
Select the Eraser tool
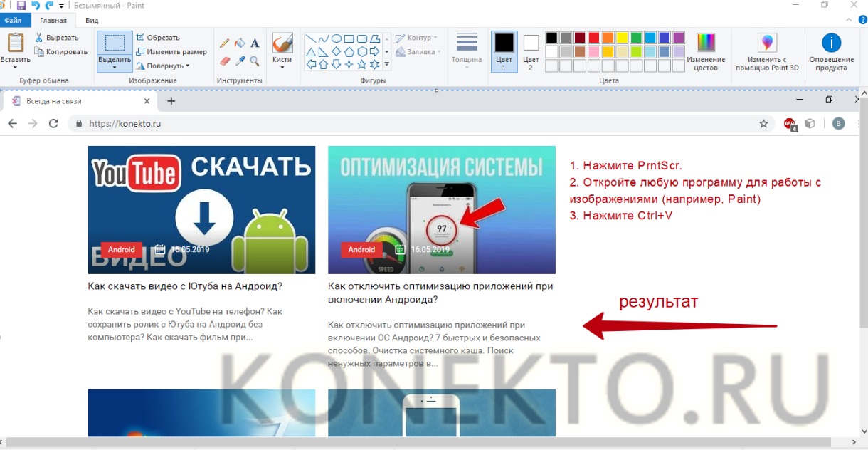[225, 61]
